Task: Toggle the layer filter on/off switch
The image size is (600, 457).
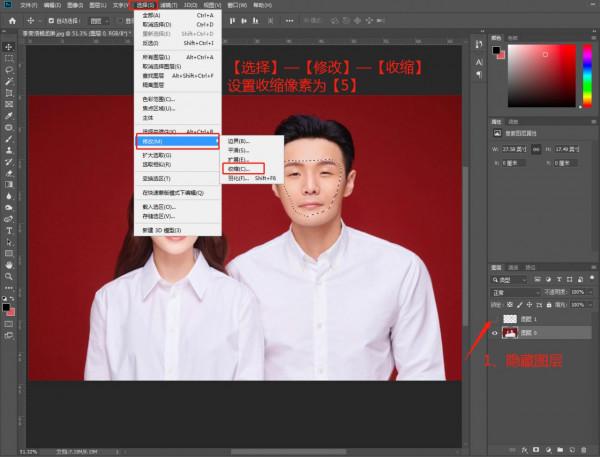Action: [x=592, y=278]
